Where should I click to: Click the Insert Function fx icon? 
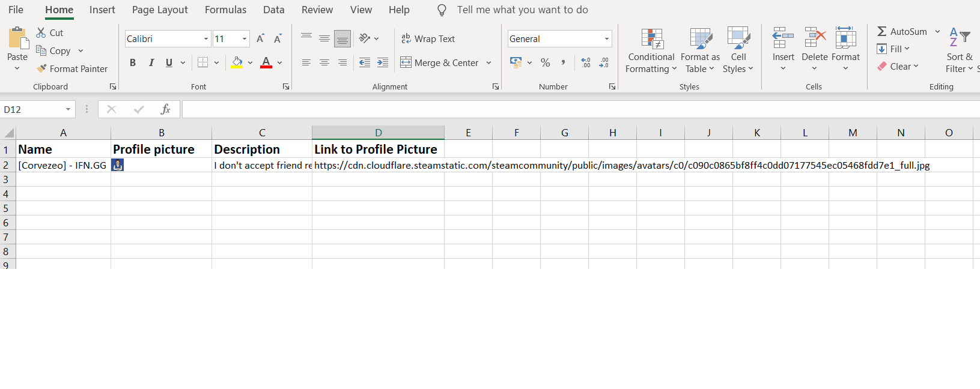[x=165, y=109]
